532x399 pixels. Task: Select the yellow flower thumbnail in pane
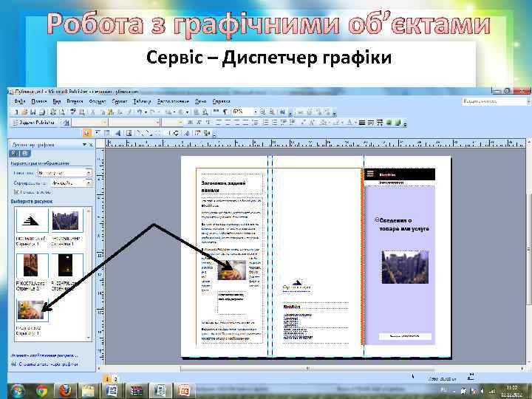pos(32,310)
